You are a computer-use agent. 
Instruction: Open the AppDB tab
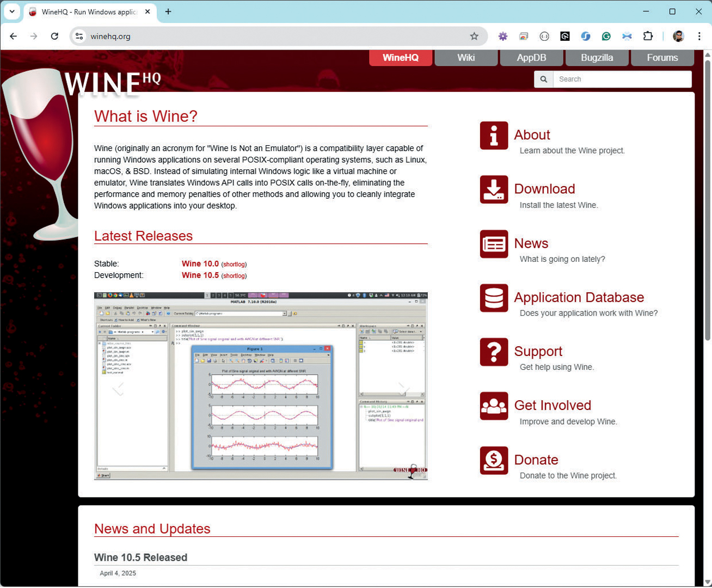click(x=531, y=58)
